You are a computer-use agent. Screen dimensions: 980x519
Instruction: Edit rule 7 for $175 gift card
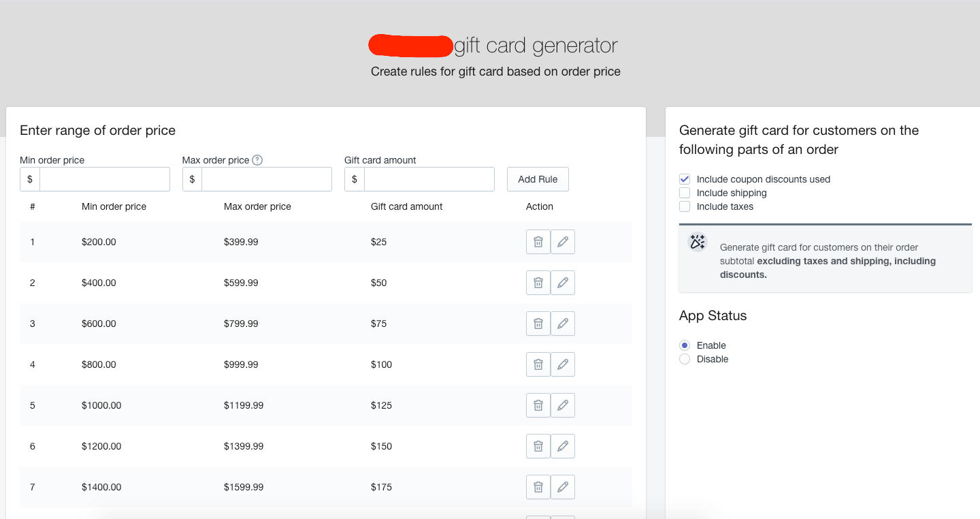pyautogui.click(x=563, y=487)
